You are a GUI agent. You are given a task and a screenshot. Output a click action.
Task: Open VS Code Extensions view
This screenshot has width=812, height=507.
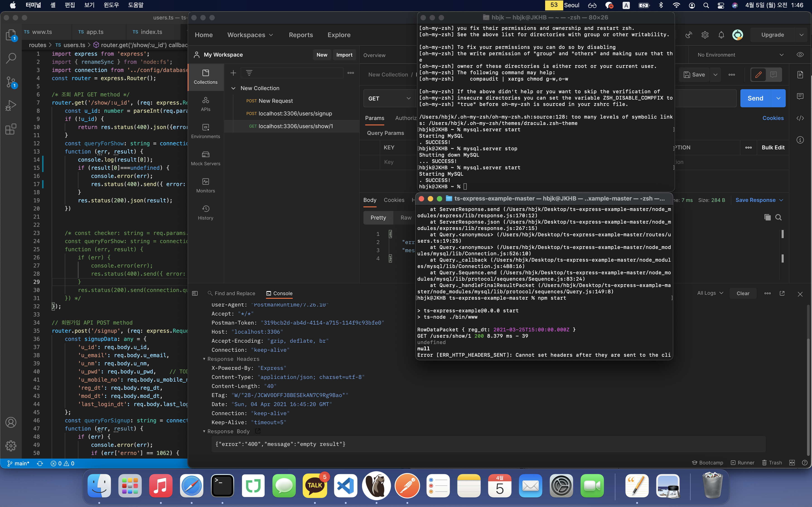coord(11,129)
